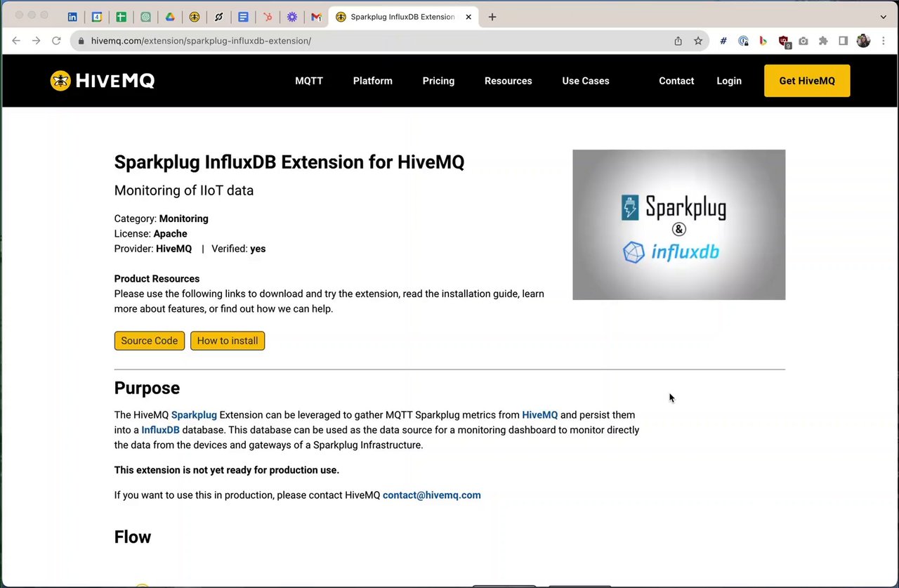Open the Pricing navigation item

tap(438, 81)
